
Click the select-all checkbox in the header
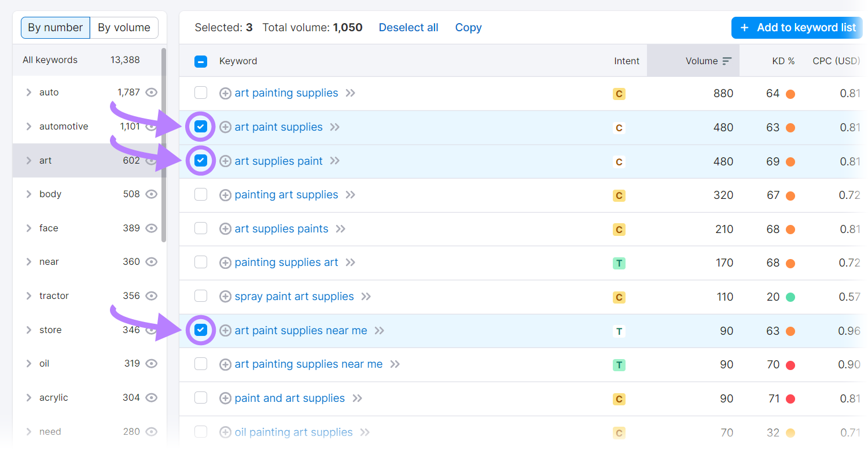200,61
